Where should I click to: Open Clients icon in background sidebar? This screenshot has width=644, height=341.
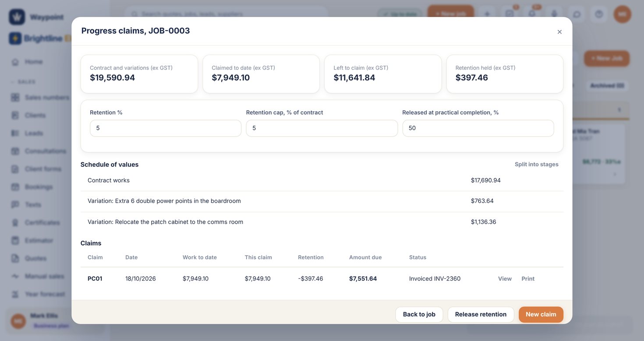(x=15, y=115)
